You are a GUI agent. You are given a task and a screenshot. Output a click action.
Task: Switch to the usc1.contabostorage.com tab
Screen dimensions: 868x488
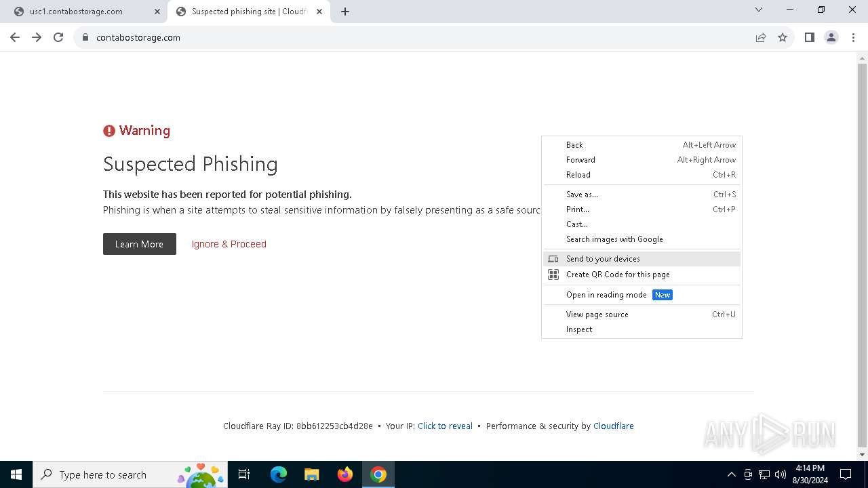click(x=85, y=12)
